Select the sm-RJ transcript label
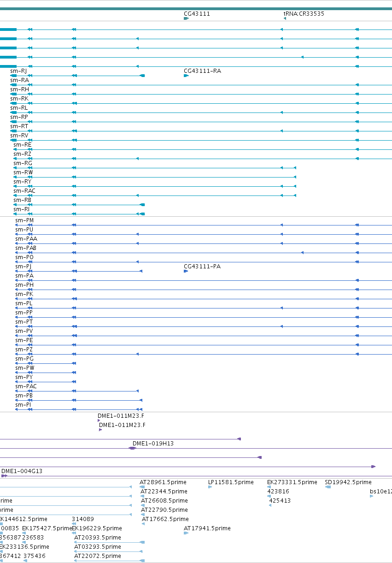Viewport: 392px width, 563px height. click(18, 71)
